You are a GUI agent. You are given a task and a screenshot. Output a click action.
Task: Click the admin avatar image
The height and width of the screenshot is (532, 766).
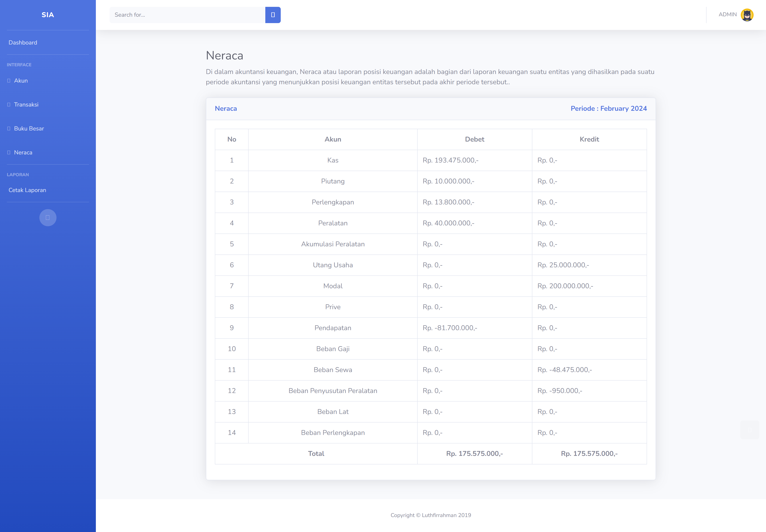tap(747, 15)
